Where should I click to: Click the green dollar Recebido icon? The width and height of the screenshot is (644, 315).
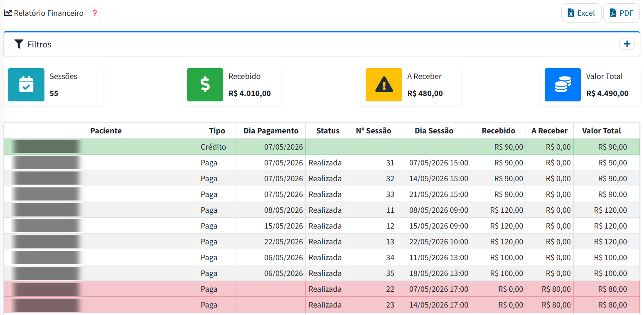(205, 85)
